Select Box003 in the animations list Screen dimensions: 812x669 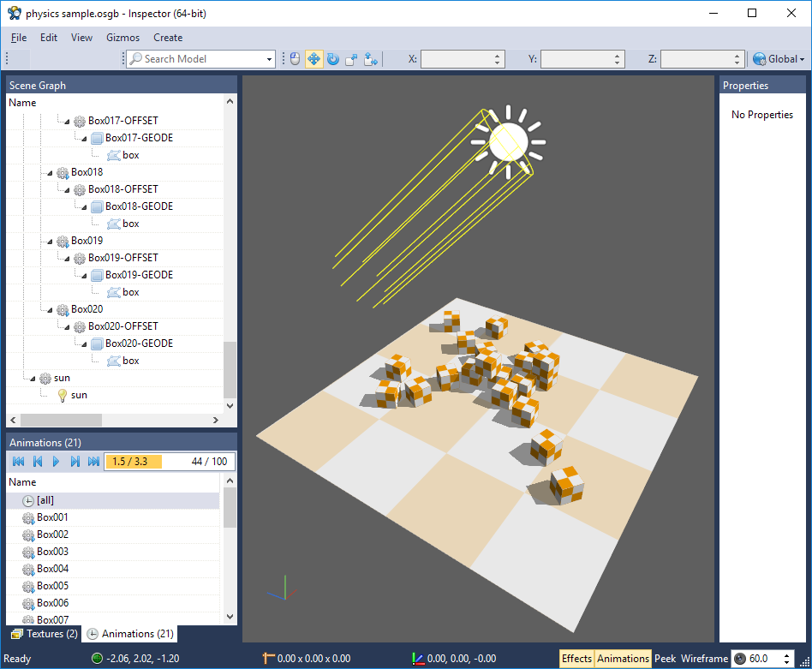click(52, 552)
